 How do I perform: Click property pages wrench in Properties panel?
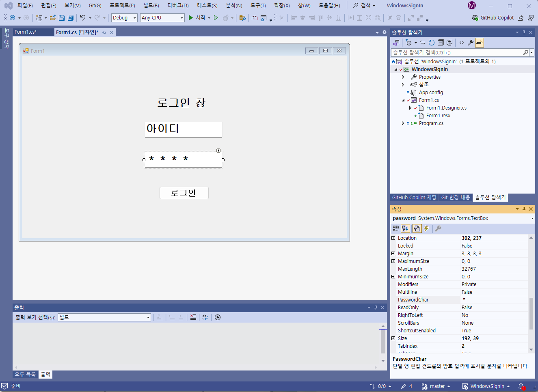438,228
